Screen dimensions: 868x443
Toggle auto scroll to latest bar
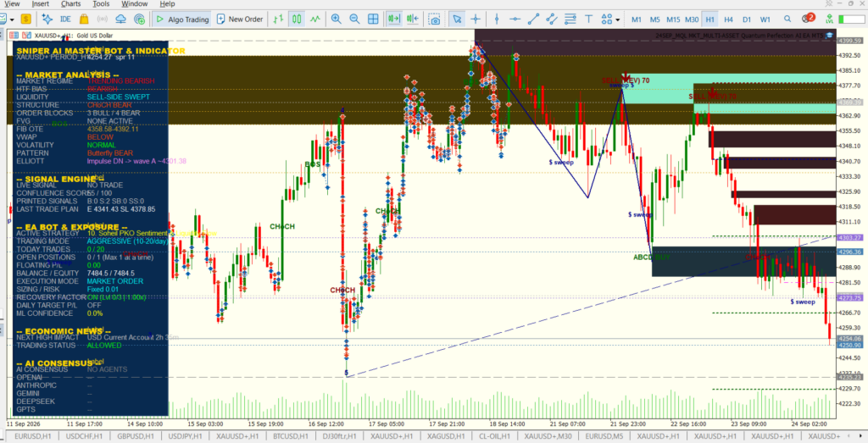click(x=394, y=19)
